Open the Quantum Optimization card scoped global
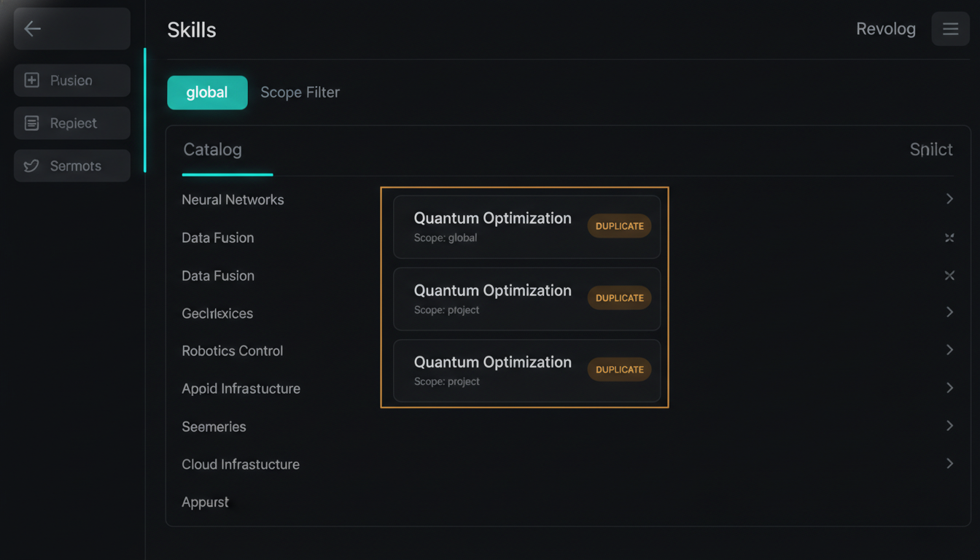 point(526,227)
